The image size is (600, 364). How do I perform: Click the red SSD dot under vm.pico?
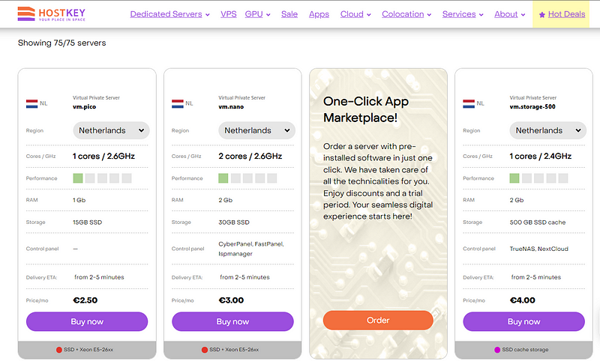[59, 350]
